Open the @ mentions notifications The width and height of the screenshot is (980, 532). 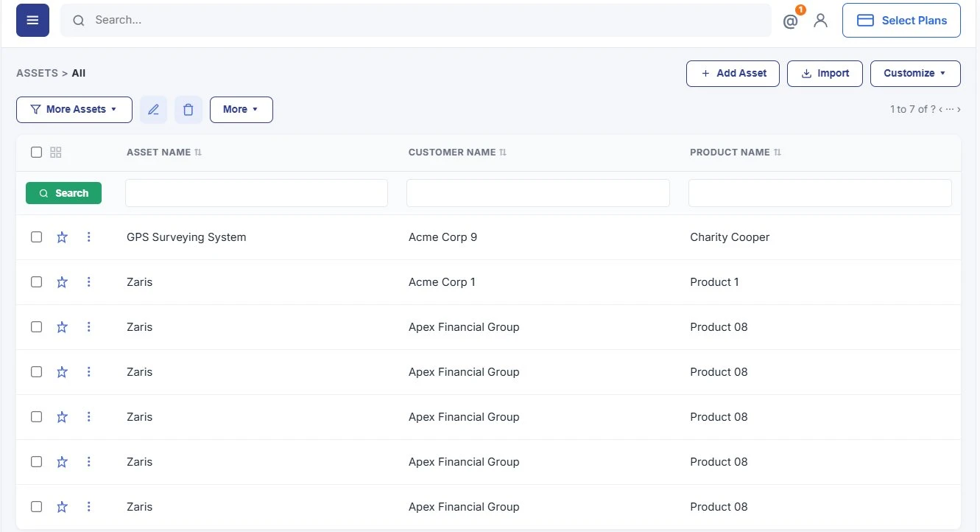tap(790, 21)
